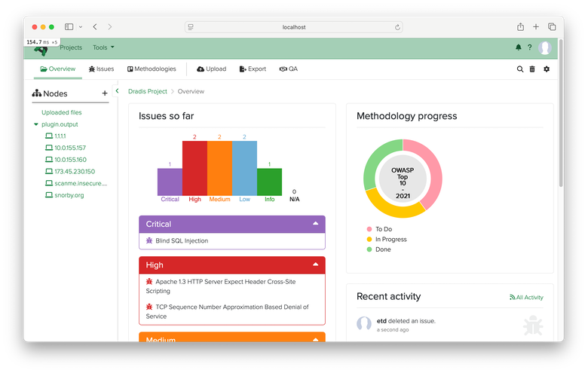588x373 pixels.
Task: Open project settings gear icon
Action: (547, 69)
